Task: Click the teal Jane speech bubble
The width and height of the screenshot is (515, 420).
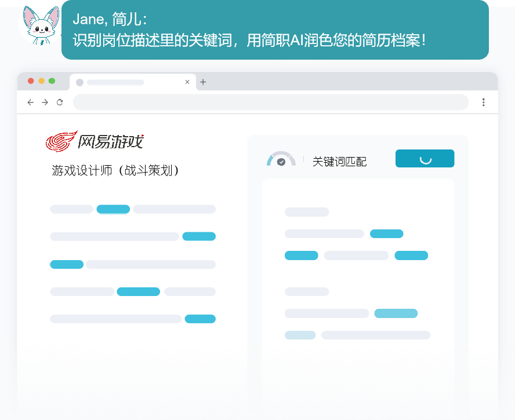Action: click(275, 30)
